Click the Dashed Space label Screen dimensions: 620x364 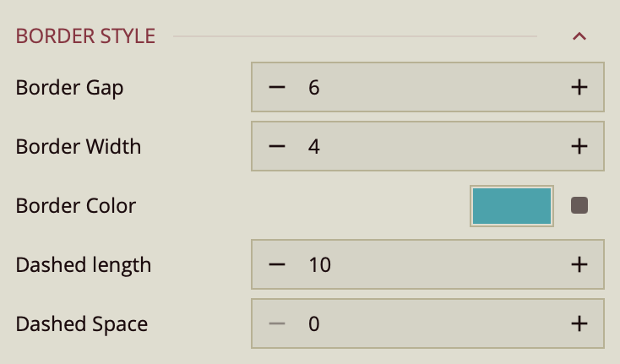tap(82, 323)
